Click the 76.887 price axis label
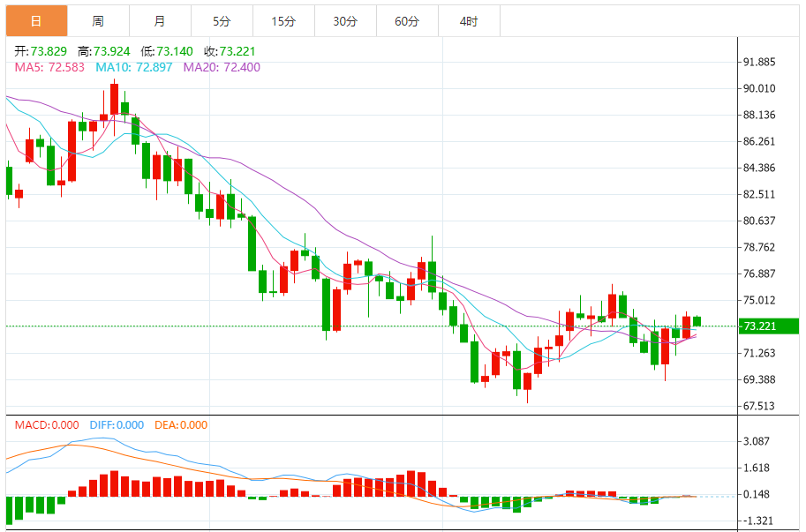 (x=759, y=273)
